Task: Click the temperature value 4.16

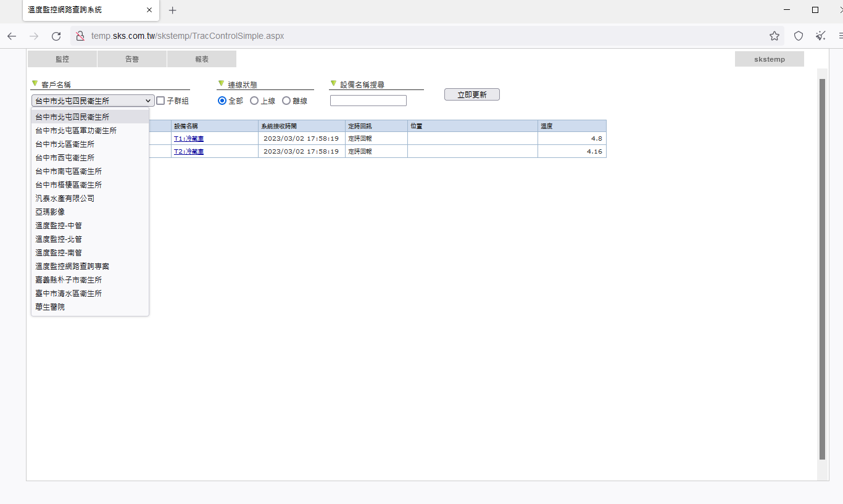Action: point(594,151)
